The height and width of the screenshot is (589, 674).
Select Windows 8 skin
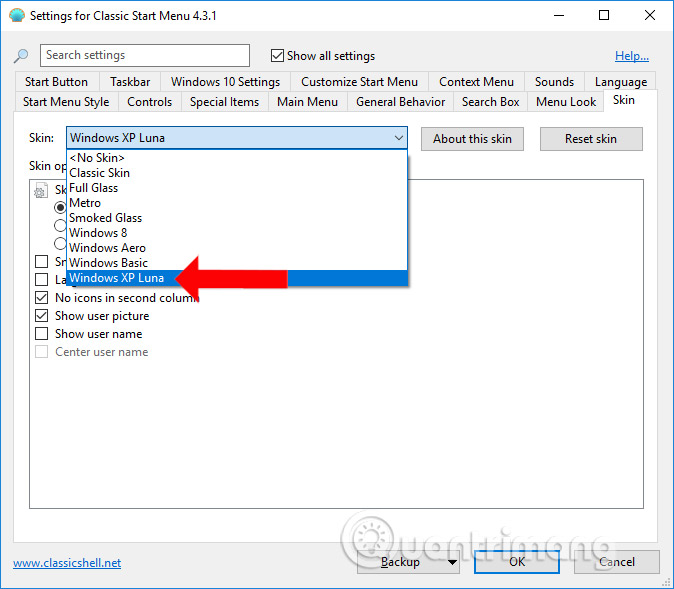tap(237, 233)
